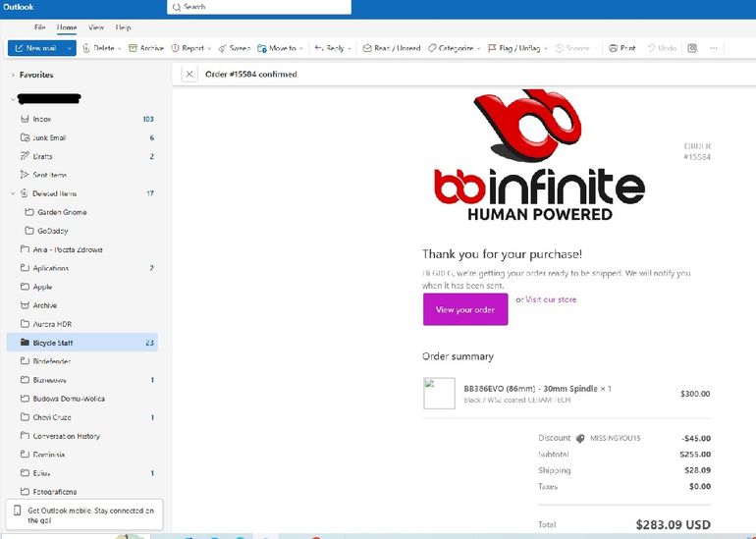Open the Ania - Poczta Zdrowia folder

pyautogui.click(x=81, y=249)
